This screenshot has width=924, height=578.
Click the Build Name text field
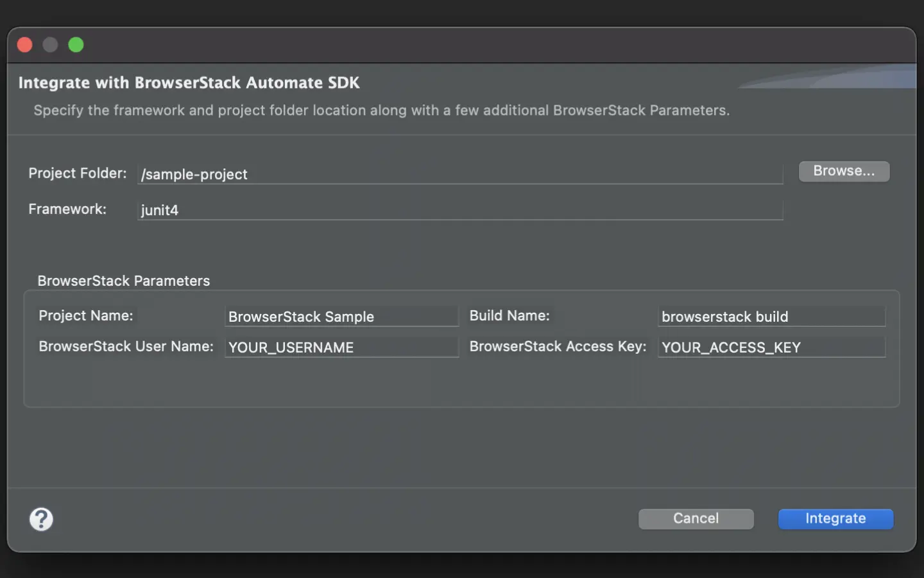pos(771,317)
